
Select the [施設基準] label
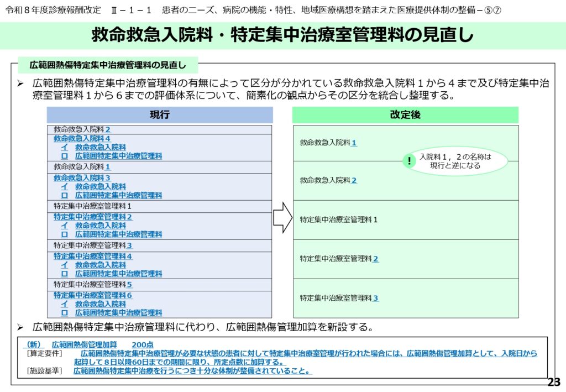44,371
